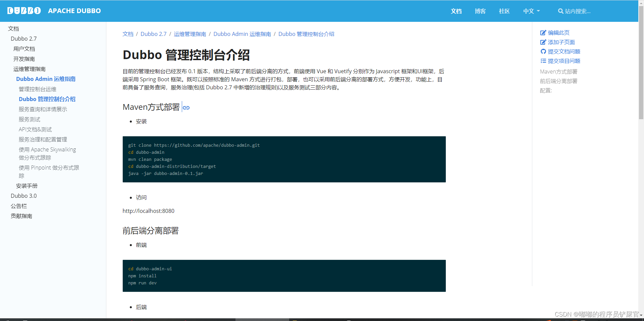Jump to 配置: in the page TOC

pyautogui.click(x=546, y=90)
